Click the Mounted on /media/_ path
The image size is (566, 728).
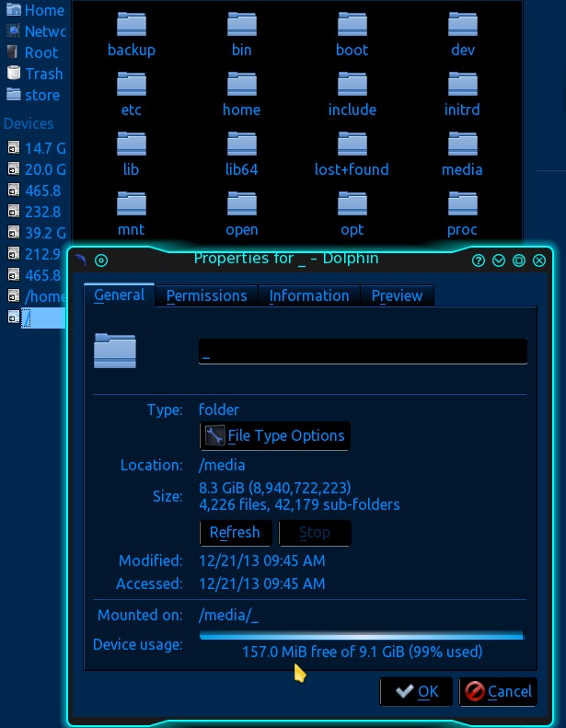click(x=228, y=615)
